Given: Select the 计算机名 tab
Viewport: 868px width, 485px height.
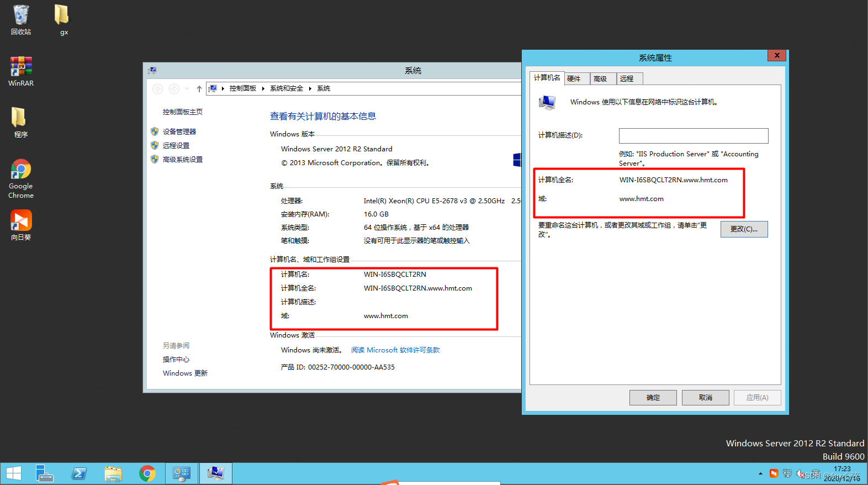Looking at the screenshot, I should 547,78.
